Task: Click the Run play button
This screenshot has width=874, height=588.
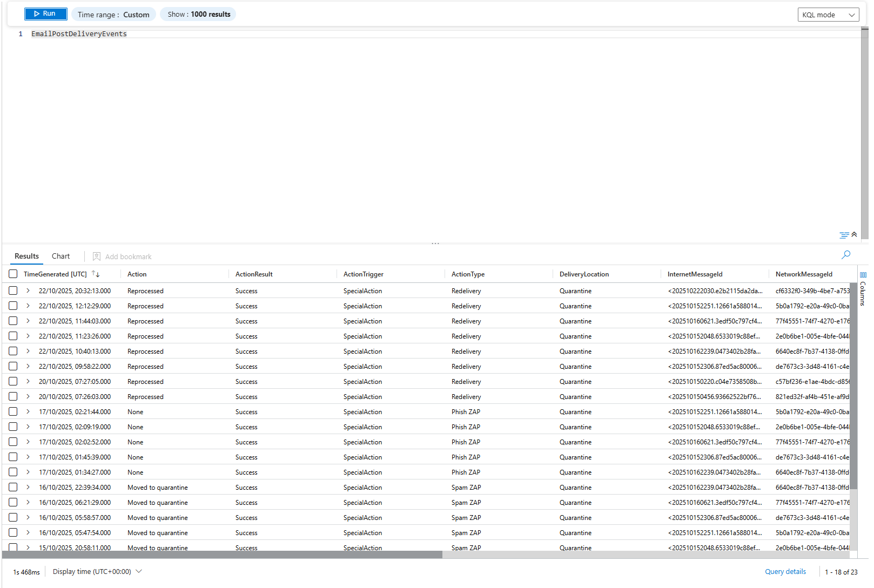Action: [x=46, y=14]
